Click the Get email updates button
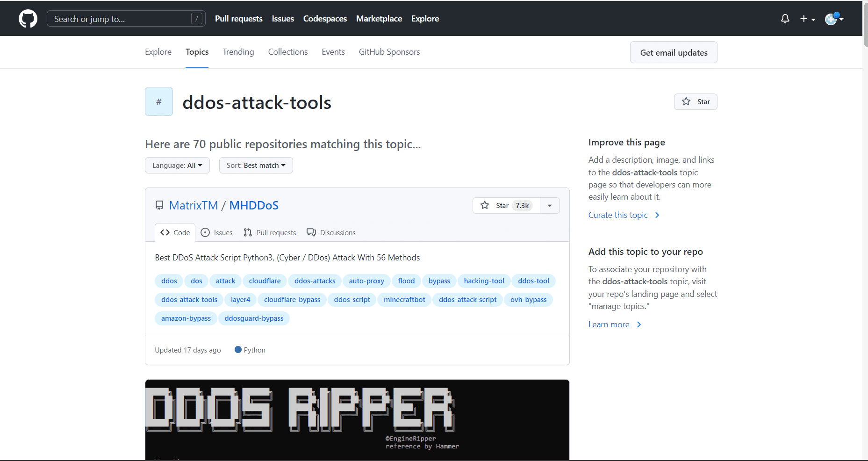This screenshot has width=868, height=461. 673,52
